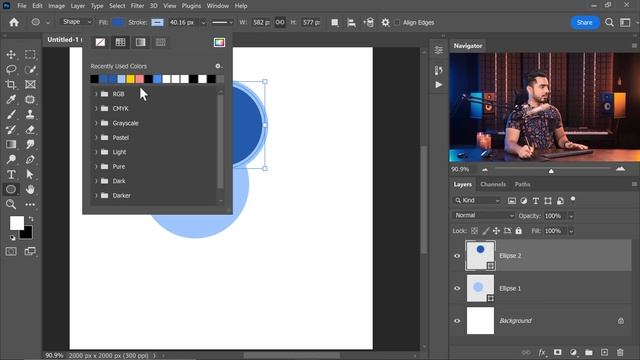Select the Eyedropper tool

click(x=11, y=100)
